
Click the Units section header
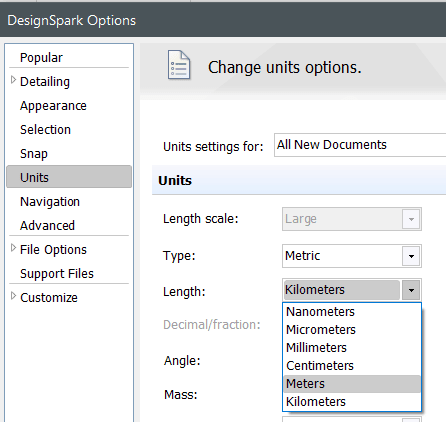[x=299, y=181]
